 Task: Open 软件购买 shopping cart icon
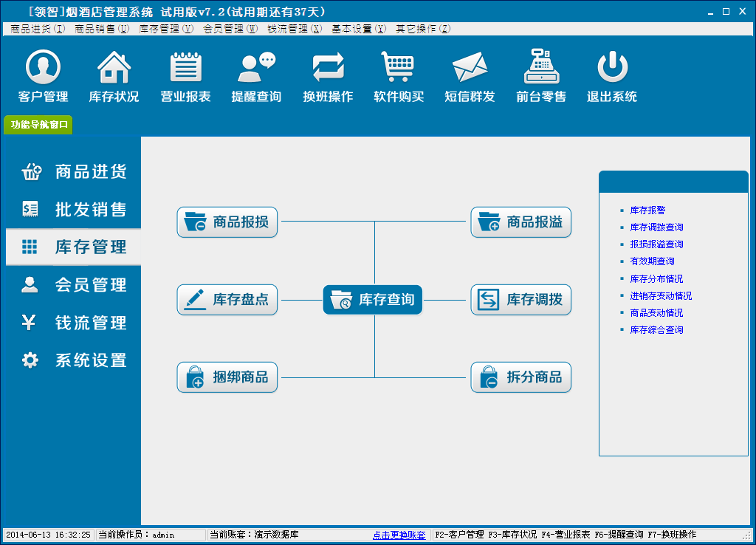click(399, 69)
